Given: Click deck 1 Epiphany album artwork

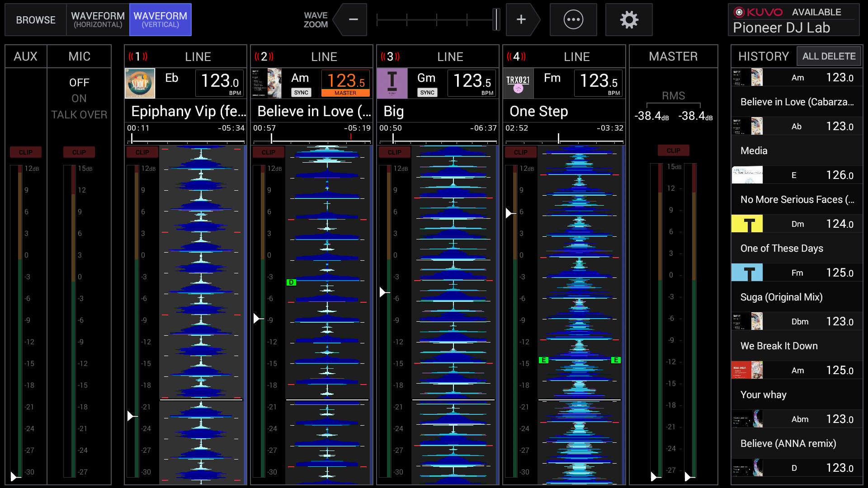Looking at the screenshot, I should click(140, 83).
